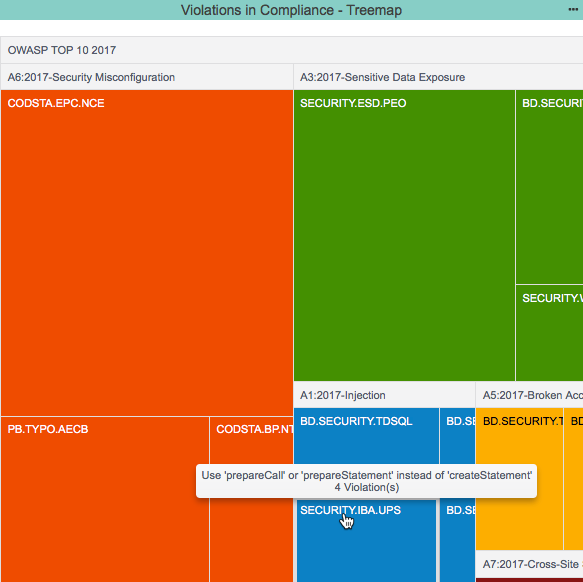
Task: Click the Violations in Compliance - Treemap title
Action: click(291, 10)
